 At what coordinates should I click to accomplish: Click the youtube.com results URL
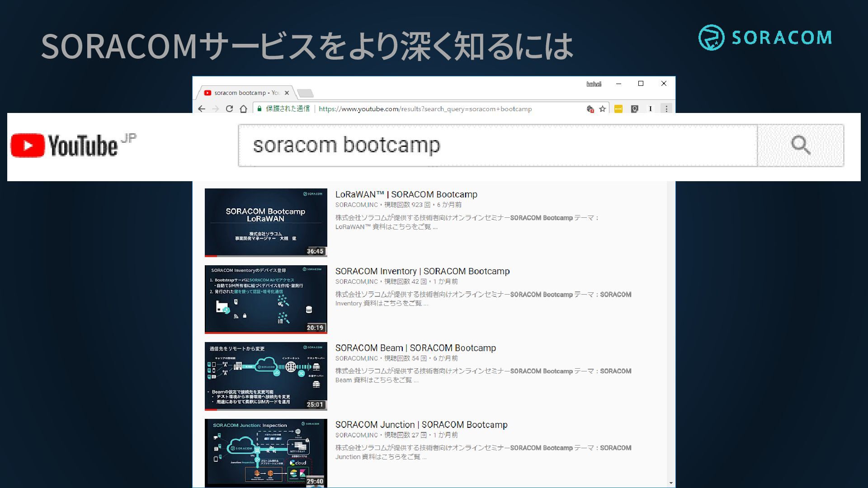click(x=425, y=109)
